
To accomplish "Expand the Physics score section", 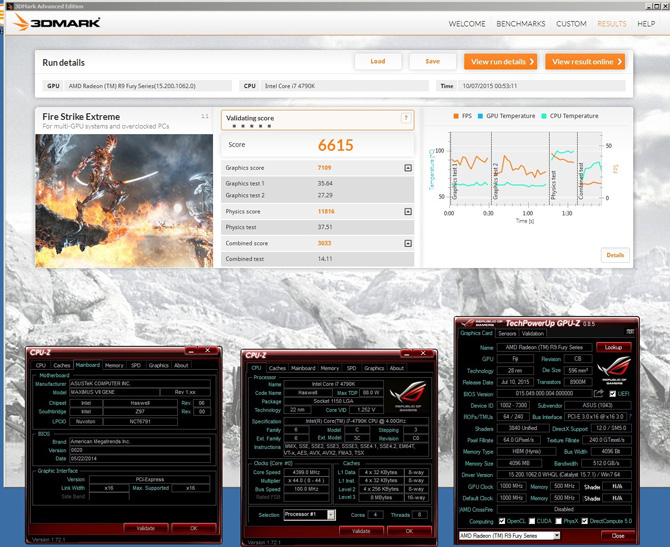I will (x=408, y=212).
